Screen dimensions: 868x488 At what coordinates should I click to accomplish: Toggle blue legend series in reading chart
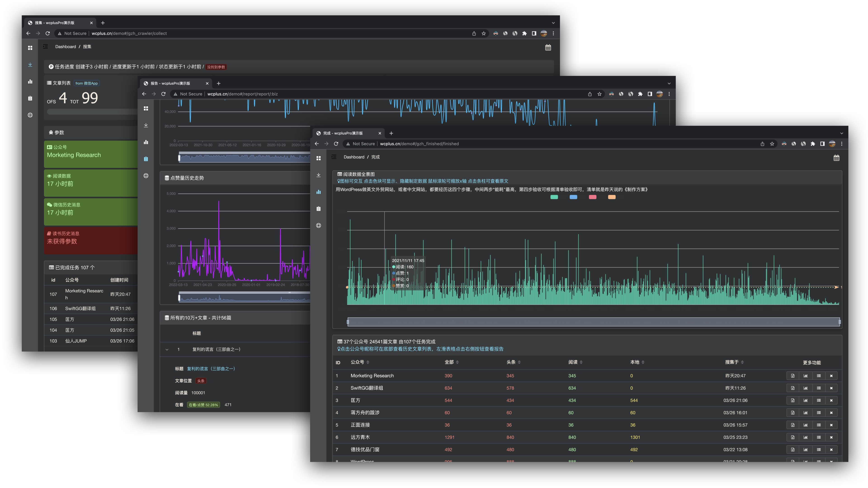point(573,197)
